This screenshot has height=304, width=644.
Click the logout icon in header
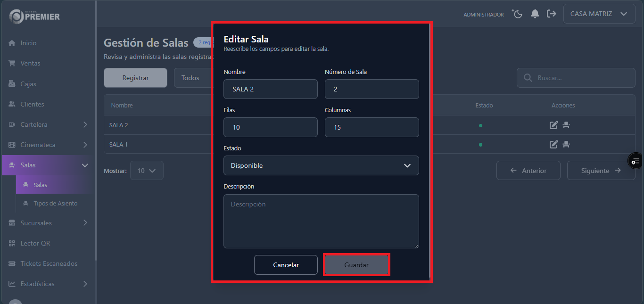point(551,14)
